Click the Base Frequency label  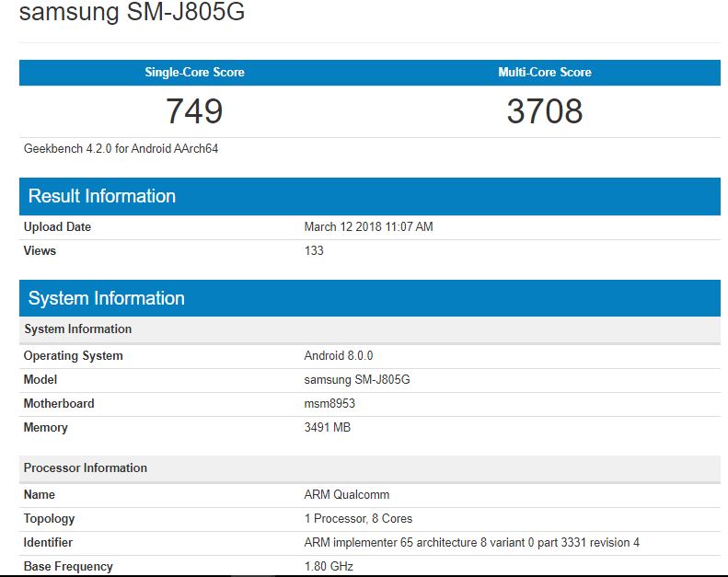(x=68, y=567)
